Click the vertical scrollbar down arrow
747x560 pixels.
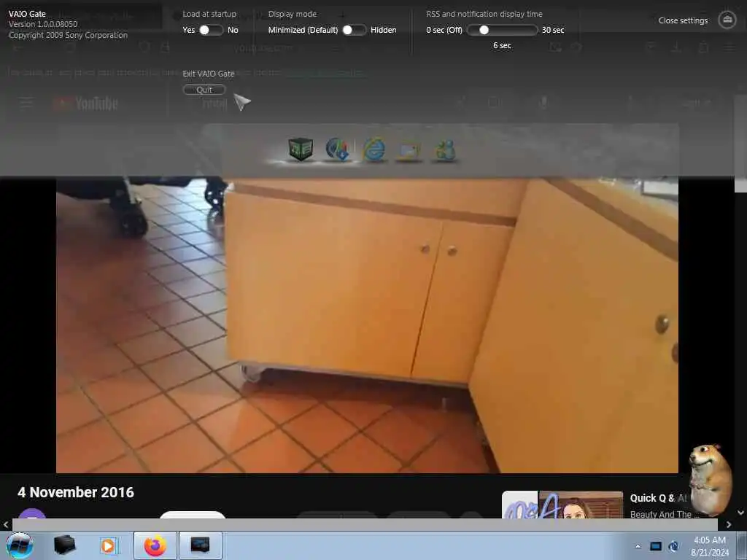point(741,513)
